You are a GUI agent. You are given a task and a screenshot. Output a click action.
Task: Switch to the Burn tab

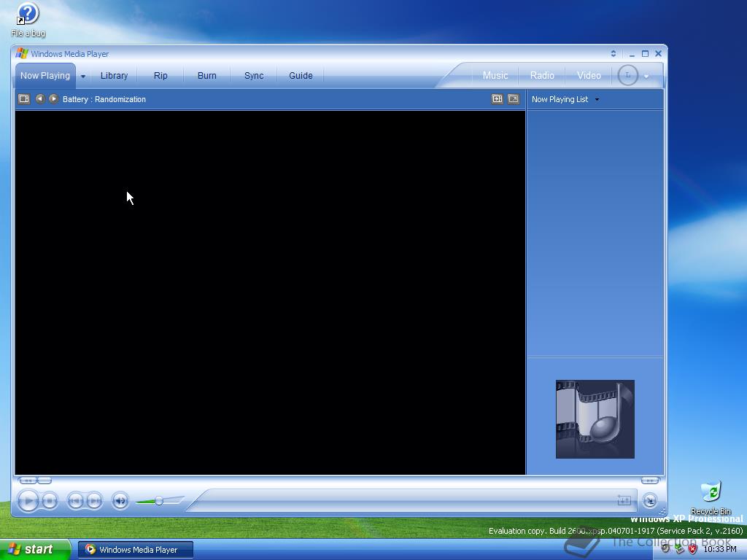click(206, 75)
